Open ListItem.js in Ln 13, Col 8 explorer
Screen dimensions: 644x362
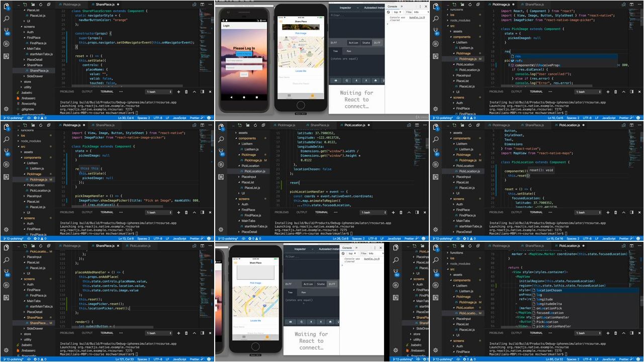point(36,168)
